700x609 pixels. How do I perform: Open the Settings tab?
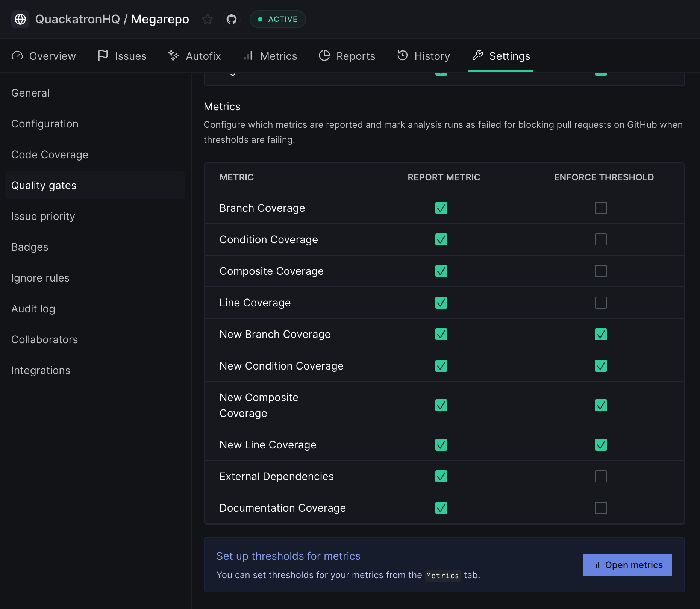501,56
